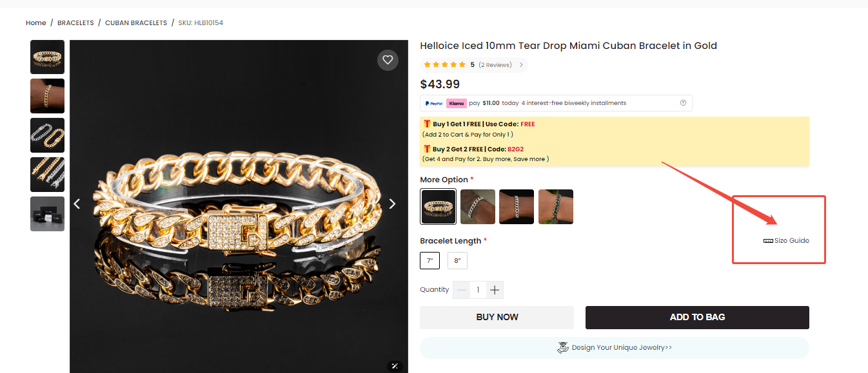Click the installment info question mark icon
This screenshot has height=373, width=868.
click(683, 103)
